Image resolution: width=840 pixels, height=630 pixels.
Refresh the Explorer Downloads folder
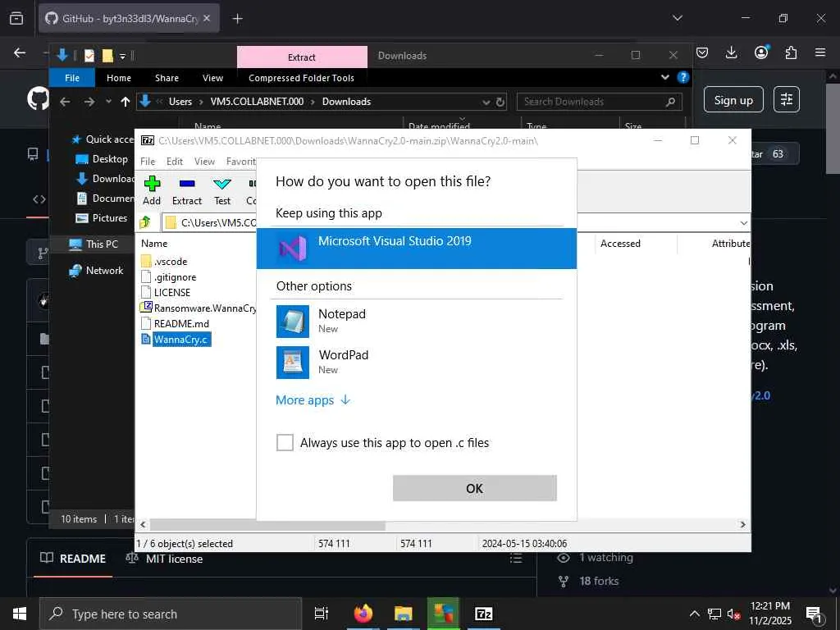(500, 102)
